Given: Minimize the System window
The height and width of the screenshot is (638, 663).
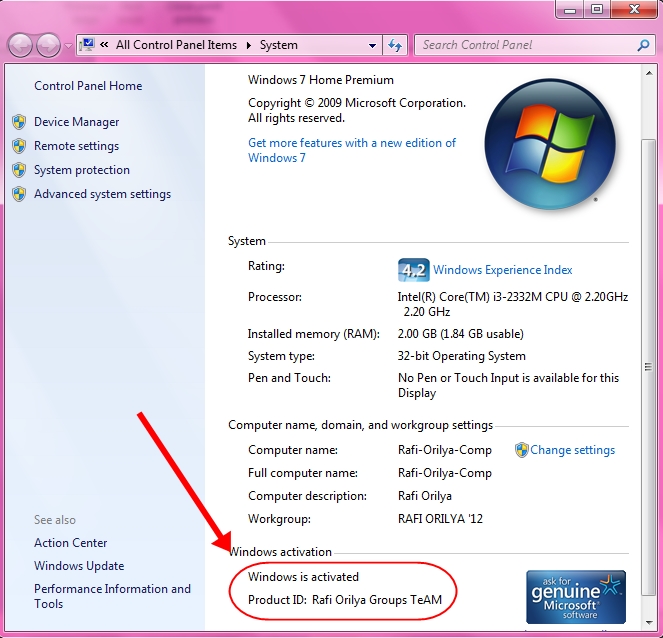Looking at the screenshot, I should [570, 9].
